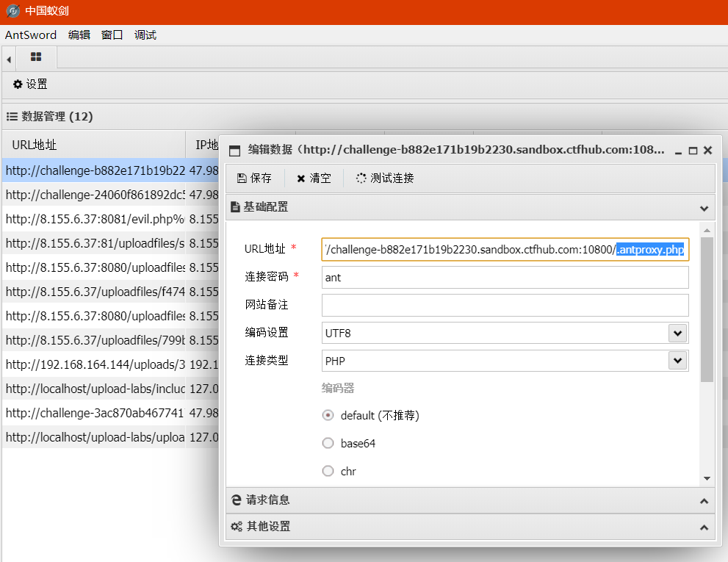Viewport: 728px width, 562px height.
Task: Open the AntSword menu
Action: 31,35
